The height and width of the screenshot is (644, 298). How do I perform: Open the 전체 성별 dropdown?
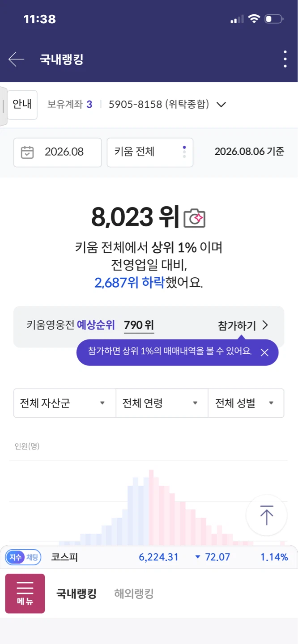click(x=246, y=403)
